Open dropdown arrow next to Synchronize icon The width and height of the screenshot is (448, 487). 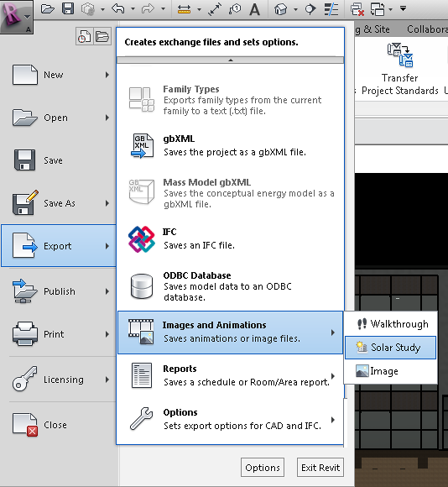102,9
